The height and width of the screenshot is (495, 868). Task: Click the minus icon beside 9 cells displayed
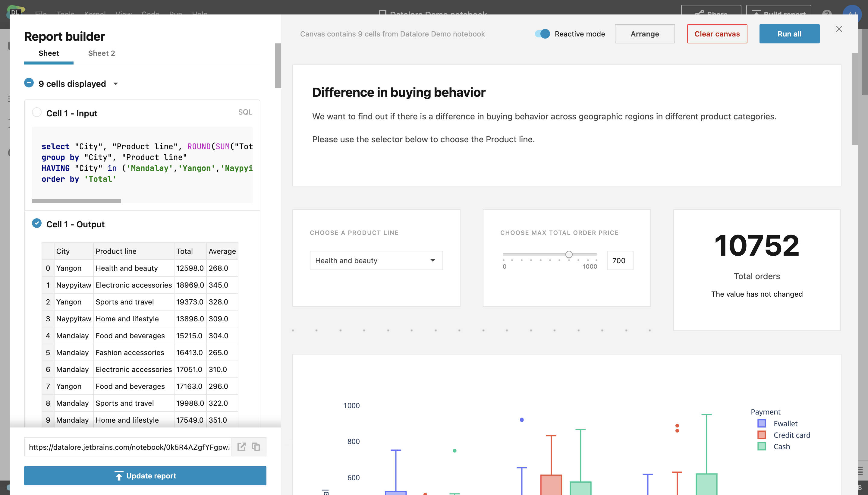point(29,83)
